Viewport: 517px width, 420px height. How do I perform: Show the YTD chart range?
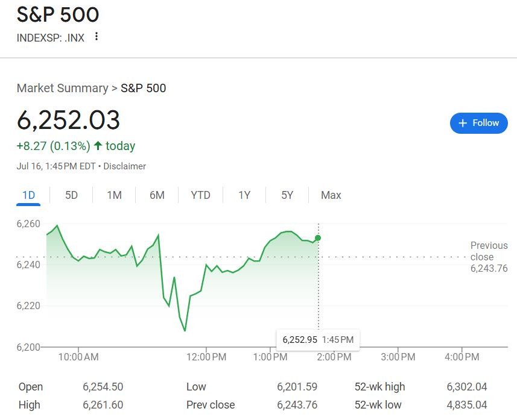[x=200, y=195]
